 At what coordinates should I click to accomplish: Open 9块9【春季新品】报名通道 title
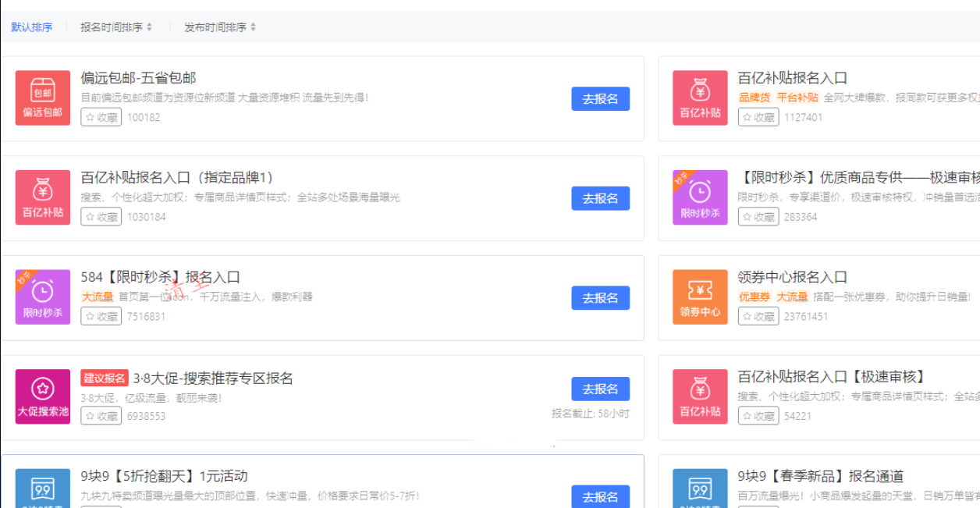820,476
